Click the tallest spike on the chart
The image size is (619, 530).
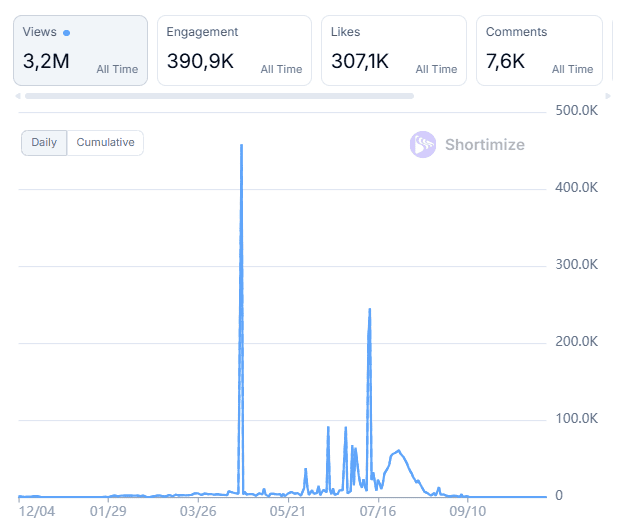pyautogui.click(x=241, y=147)
